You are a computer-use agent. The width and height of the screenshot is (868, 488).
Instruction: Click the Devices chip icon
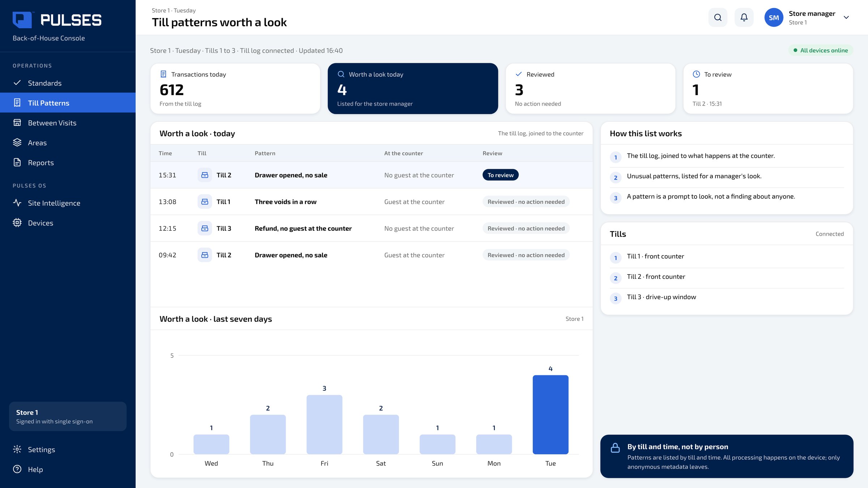(17, 223)
